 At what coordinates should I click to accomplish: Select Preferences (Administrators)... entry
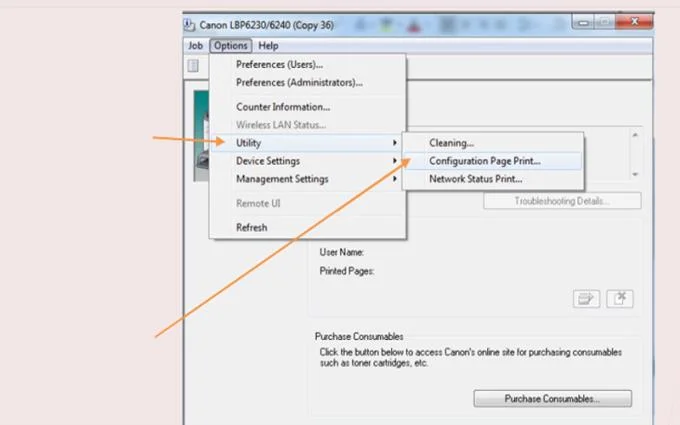(x=308, y=82)
